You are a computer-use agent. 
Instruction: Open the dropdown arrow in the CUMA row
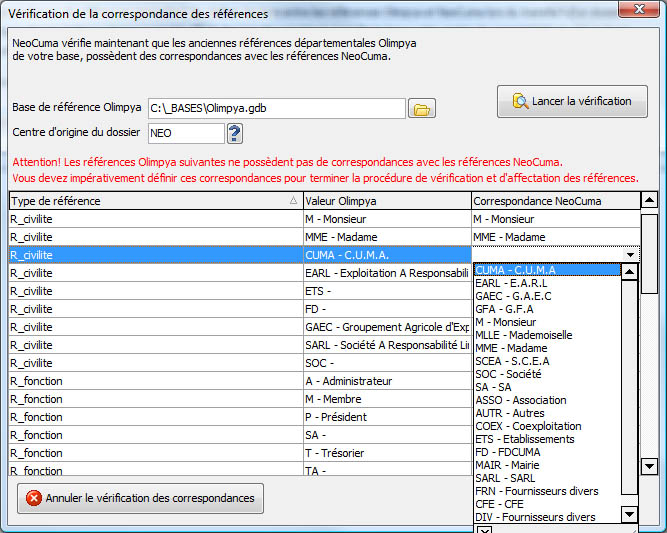coord(630,255)
